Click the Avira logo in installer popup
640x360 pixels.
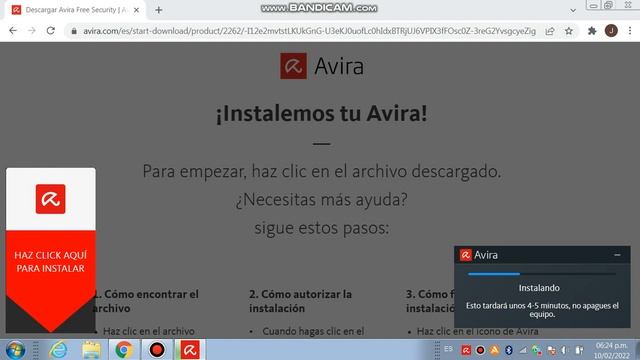tap(465, 255)
